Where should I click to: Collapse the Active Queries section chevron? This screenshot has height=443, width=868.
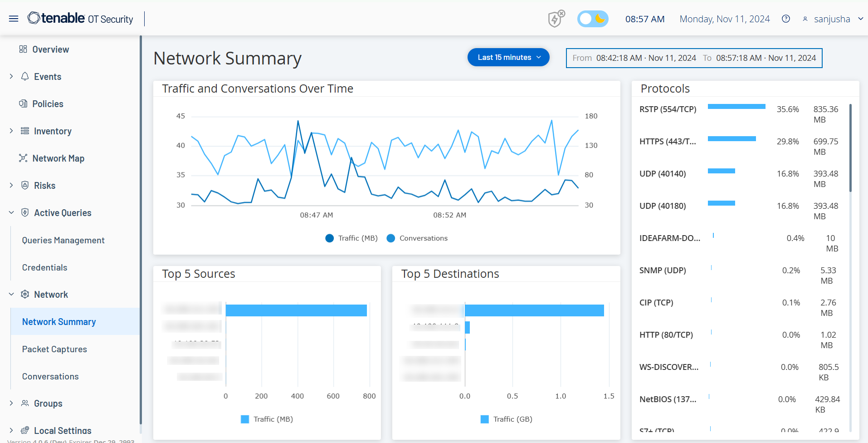[x=11, y=212]
